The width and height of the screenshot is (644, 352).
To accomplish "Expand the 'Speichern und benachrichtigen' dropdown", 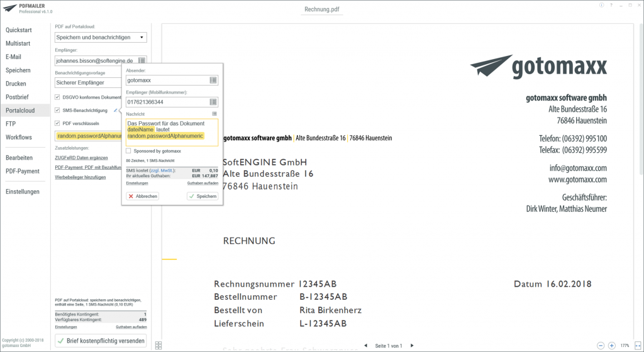I will pos(142,37).
